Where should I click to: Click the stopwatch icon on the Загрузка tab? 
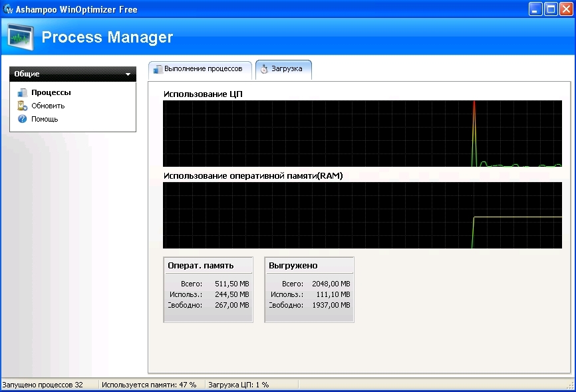(264, 69)
